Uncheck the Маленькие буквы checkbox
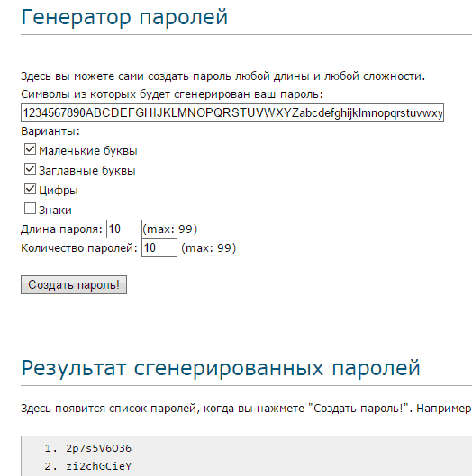 point(30,149)
